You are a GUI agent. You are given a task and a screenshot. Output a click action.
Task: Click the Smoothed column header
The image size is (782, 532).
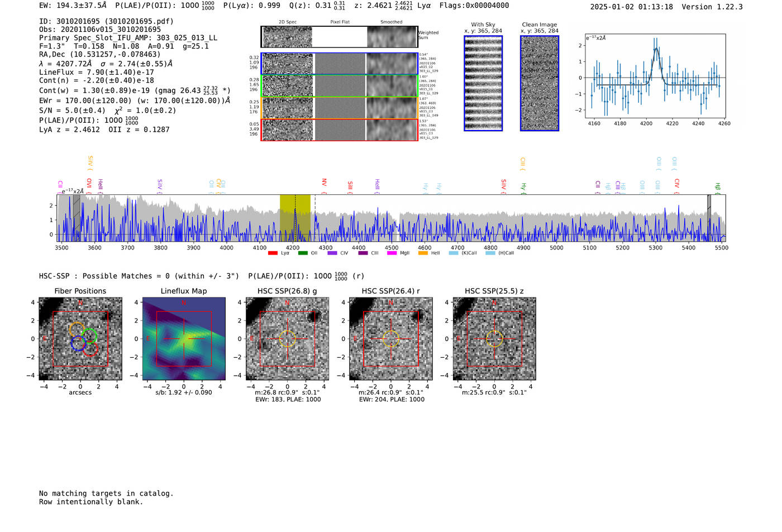[x=392, y=22]
